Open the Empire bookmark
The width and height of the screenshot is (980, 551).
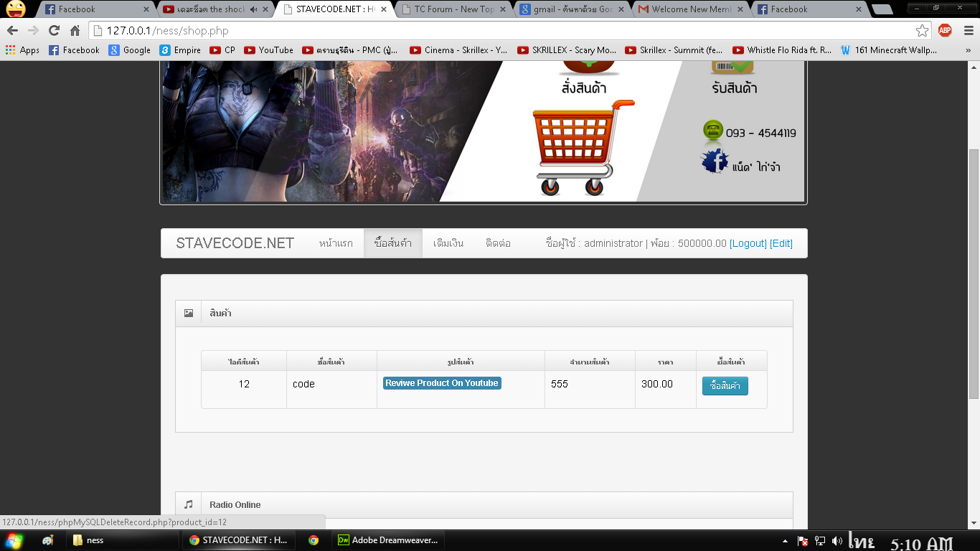pyautogui.click(x=180, y=50)
